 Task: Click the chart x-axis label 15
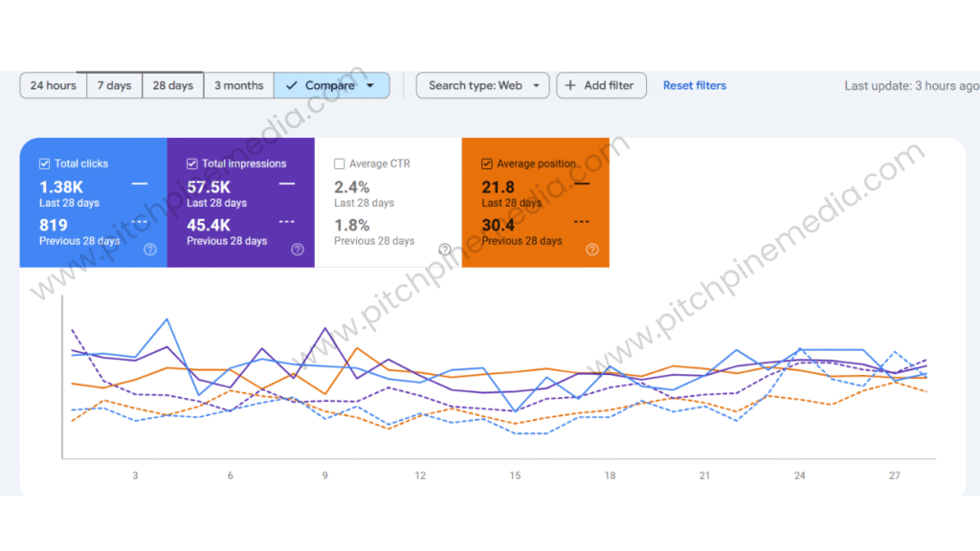point(515,475)
